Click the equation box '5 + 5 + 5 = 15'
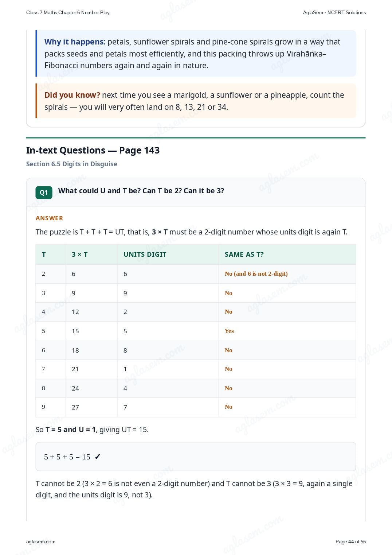The height and width of the screenshot is (555, 392). [x=196, y=457]
